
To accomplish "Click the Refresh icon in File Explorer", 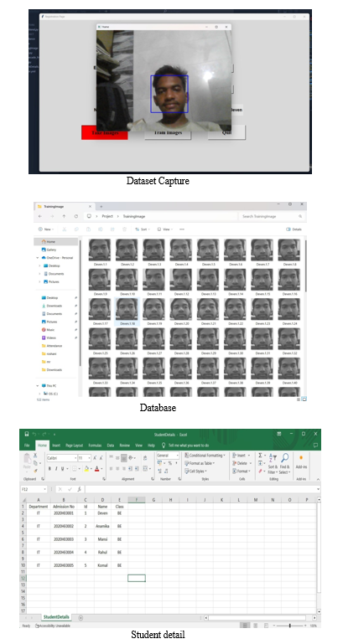I will [76, 216].
